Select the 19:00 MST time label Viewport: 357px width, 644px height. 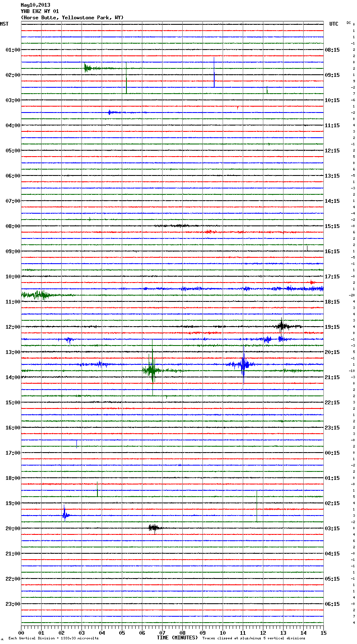point(13,503)
